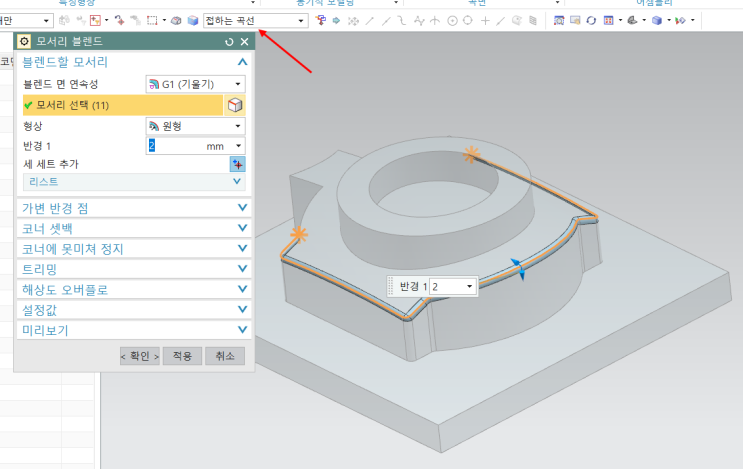743x469 pixels.
Task: Click the add new set icon
Action: point(237,164)
